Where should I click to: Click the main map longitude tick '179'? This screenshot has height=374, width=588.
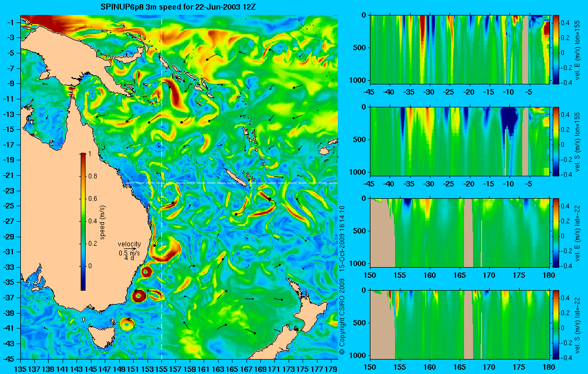331,369
